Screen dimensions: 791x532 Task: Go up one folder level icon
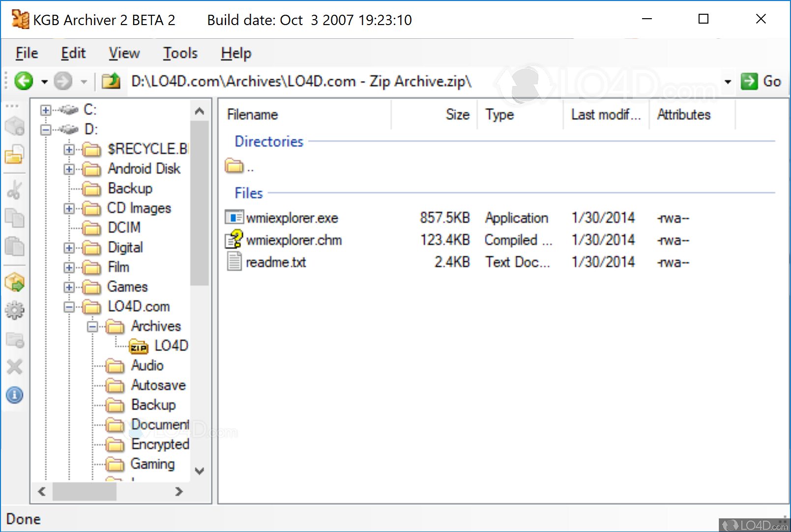point(111,81)
